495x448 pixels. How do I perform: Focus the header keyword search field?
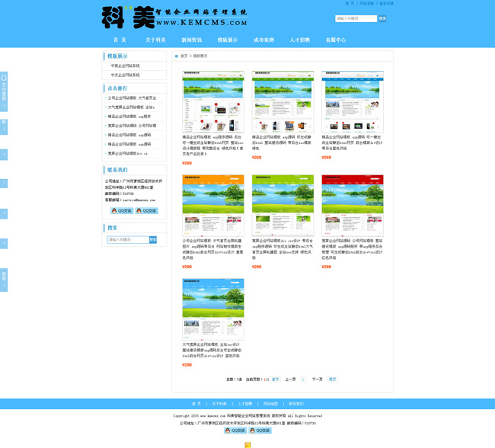pos(356,18)
